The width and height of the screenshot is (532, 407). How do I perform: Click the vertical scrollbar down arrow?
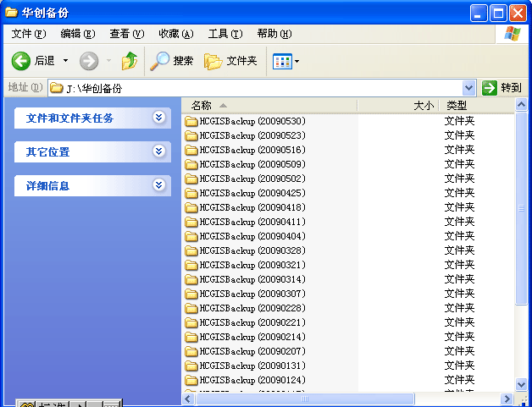point(521,385)
